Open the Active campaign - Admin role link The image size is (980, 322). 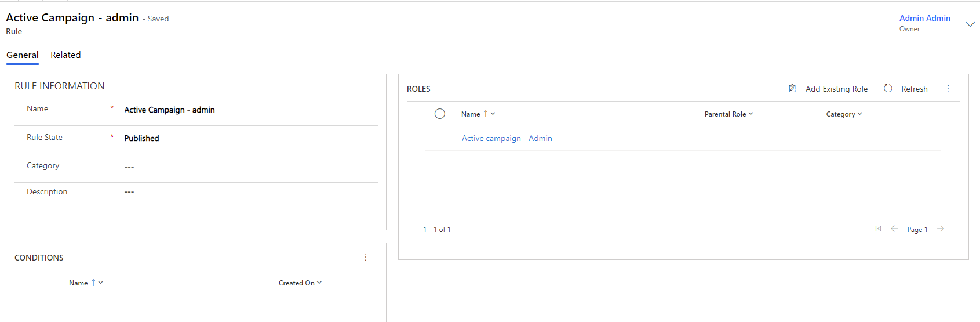[507, 138]
